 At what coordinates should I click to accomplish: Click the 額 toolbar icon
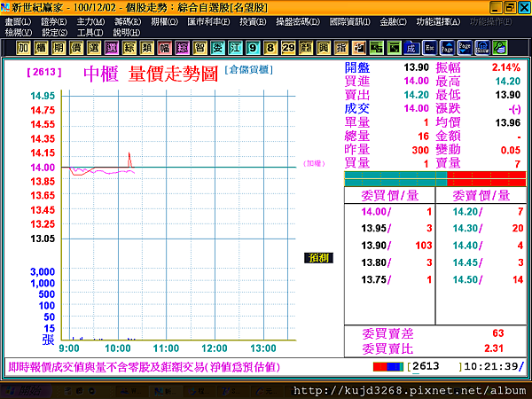(306, 48)
